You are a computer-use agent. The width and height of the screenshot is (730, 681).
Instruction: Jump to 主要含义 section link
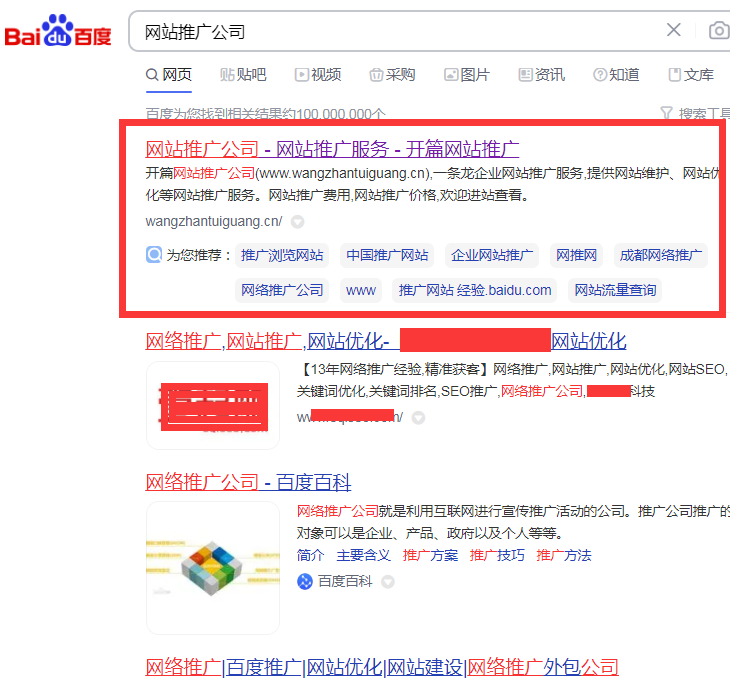[364, 555]
